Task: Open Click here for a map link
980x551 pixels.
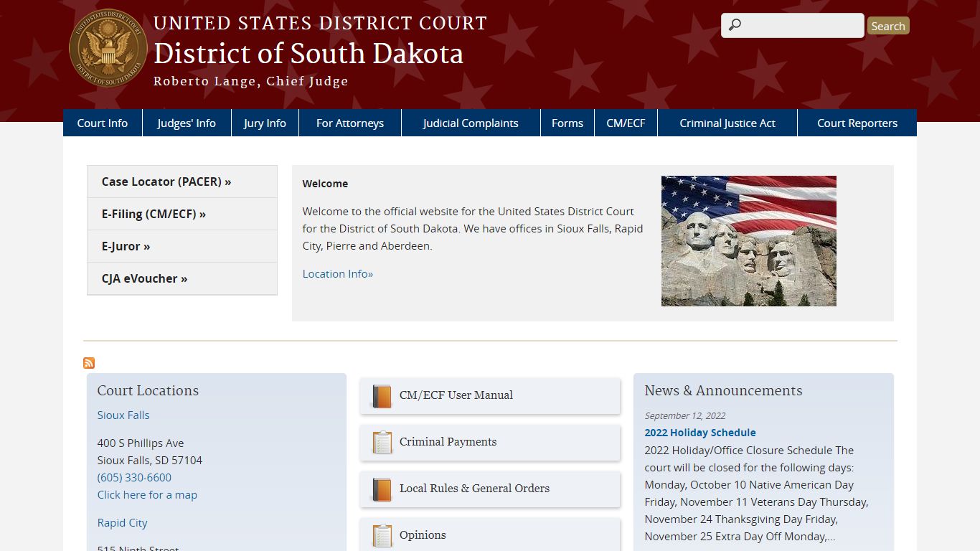Action: 147,494
